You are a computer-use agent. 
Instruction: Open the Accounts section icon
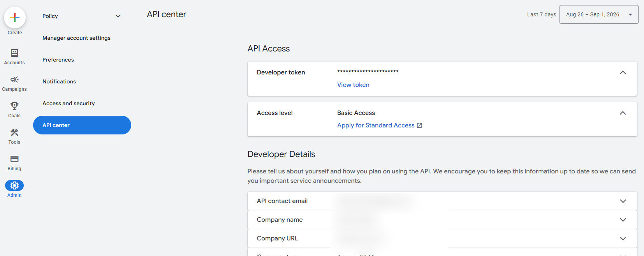click(x=14, y=53)
